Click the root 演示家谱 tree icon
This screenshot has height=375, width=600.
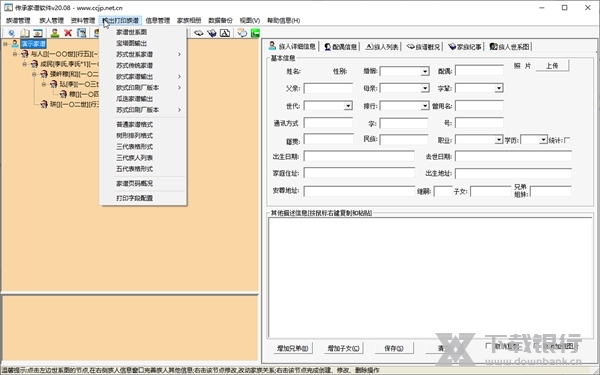(x=15, y=44)
